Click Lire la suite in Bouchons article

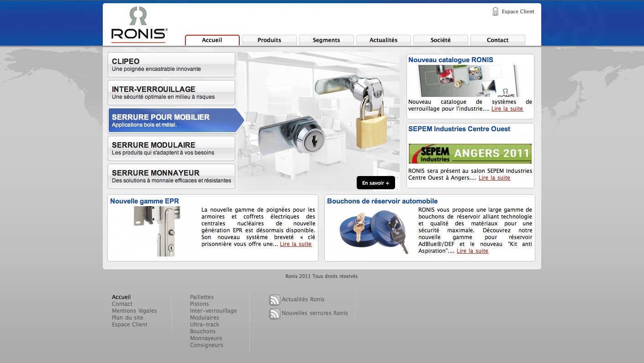click(472, 251)
